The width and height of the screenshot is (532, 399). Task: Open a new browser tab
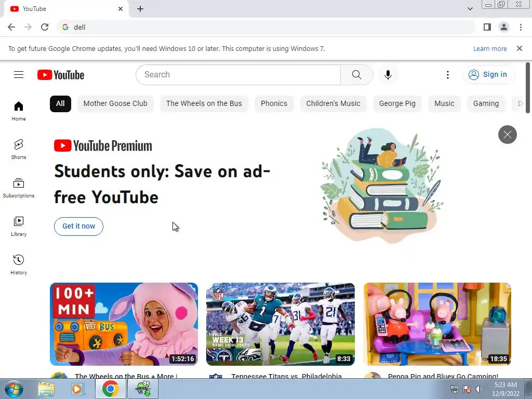[x=140, y=9]
